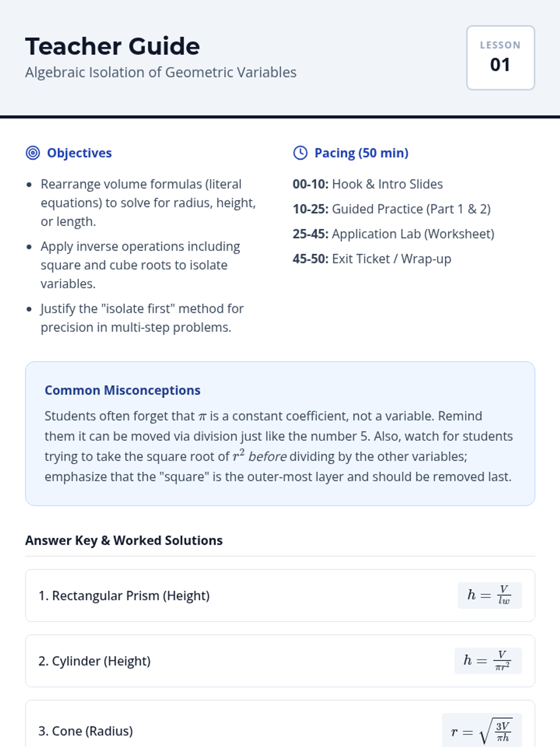
Task: Click the Answer Key & Worked Solutions heading
Action: 124,540
